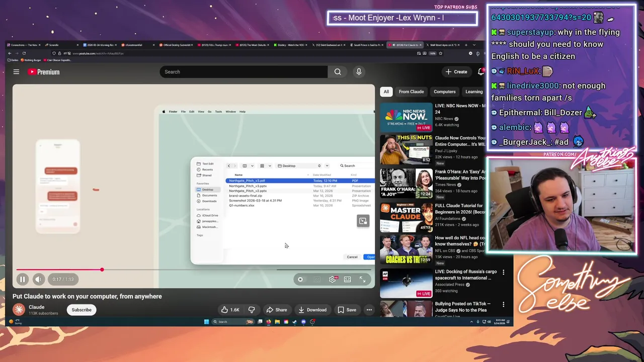The width and height of the screenshot is (644, 362).
Task: Like the video (1.6K)
Action: click(230, 310)
